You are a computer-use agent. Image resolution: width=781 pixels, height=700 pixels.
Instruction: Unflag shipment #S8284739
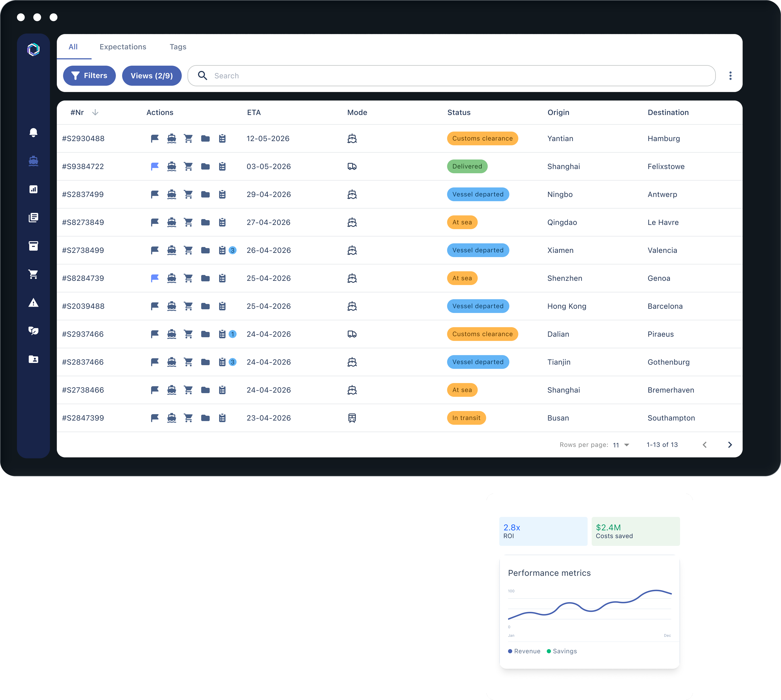pyautogui.click(x=155, y=278)
